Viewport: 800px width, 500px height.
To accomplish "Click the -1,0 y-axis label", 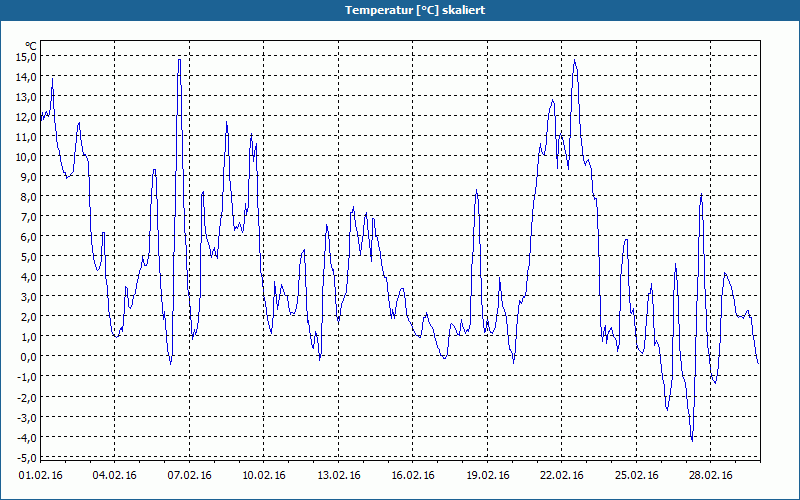I will (x=27, y=377).
